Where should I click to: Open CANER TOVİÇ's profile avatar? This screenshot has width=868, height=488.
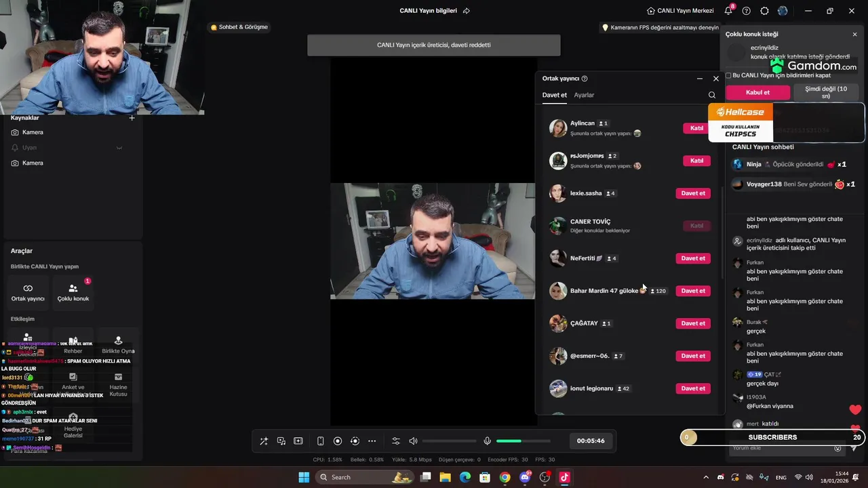point(558,226)
